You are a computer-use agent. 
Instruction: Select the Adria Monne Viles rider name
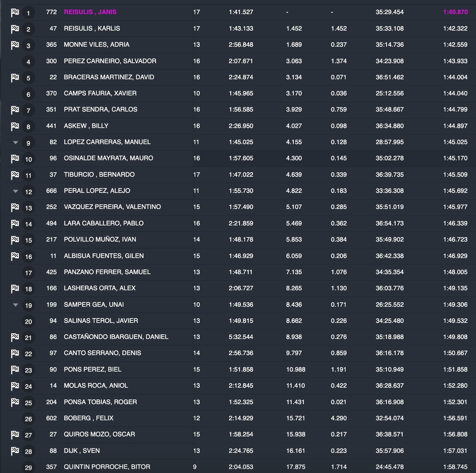tap(96, 45)
